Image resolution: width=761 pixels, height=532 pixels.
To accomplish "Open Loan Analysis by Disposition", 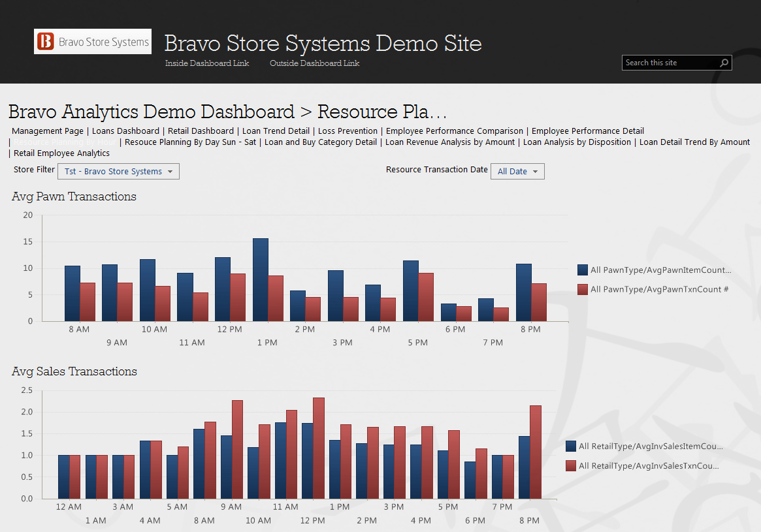I will (x=577, y=142).
